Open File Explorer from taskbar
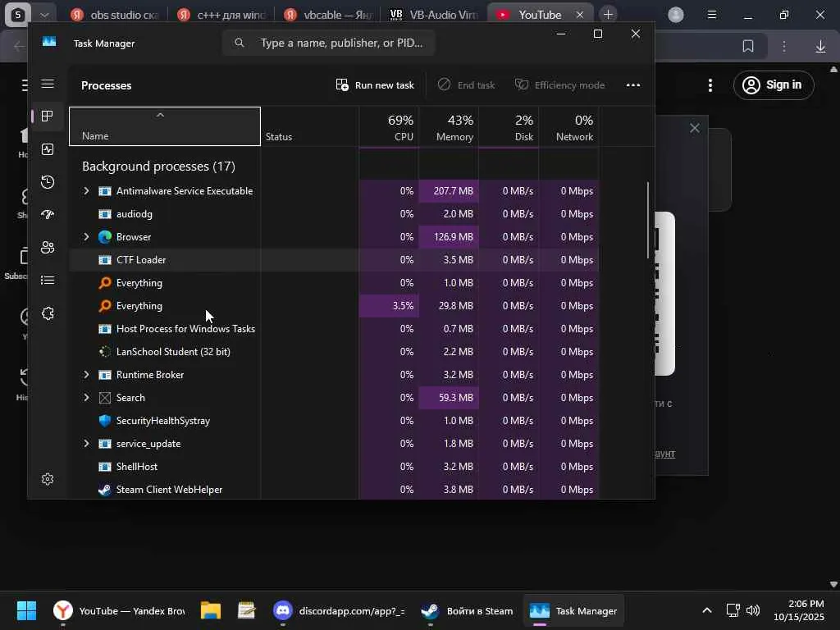The image size is (840, 630). 211,610
